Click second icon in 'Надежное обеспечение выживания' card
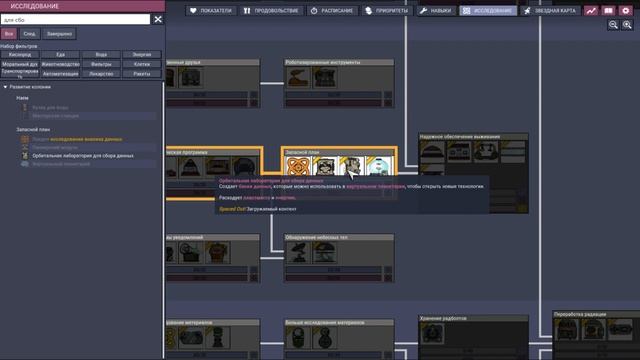Screen dimensions: 640x360 point(459,151)
